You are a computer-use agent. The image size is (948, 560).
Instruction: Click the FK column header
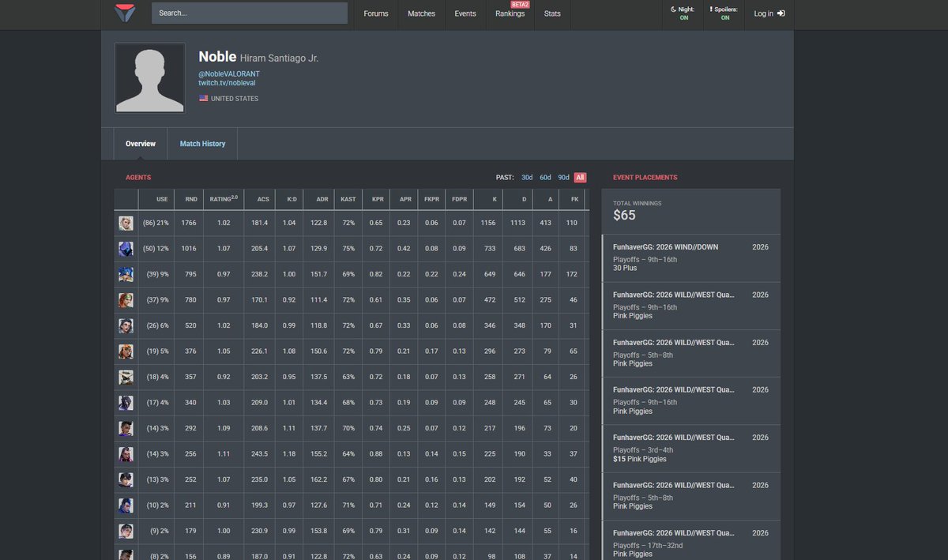(x=574, y=199)
